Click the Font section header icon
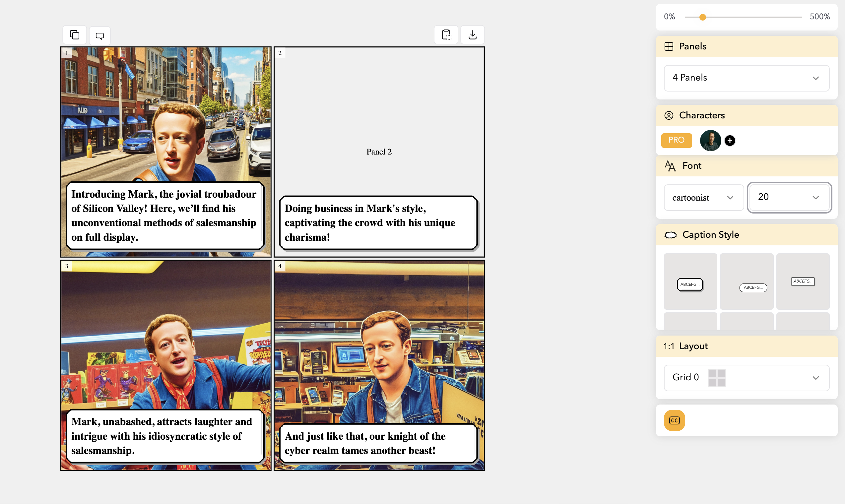 point(670,166)
